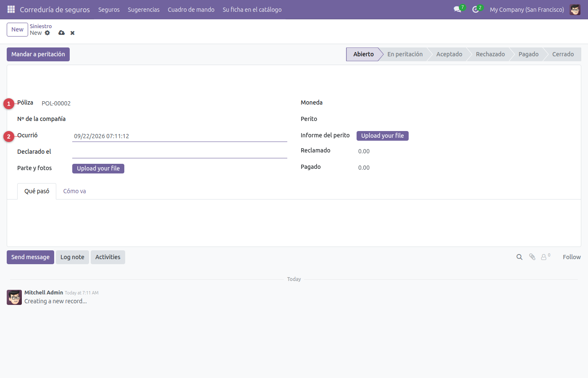Set status to Cerrado
Screen dimensions: 588x378
coord(563,54)
